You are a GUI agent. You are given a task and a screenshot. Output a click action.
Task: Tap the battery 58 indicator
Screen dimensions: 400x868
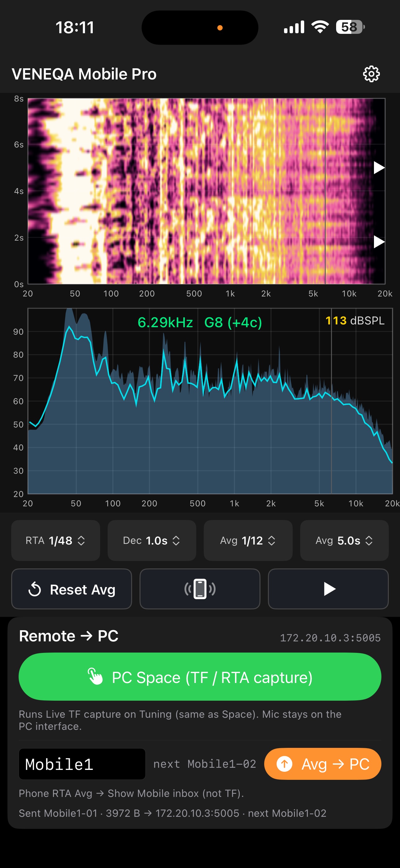350,27
